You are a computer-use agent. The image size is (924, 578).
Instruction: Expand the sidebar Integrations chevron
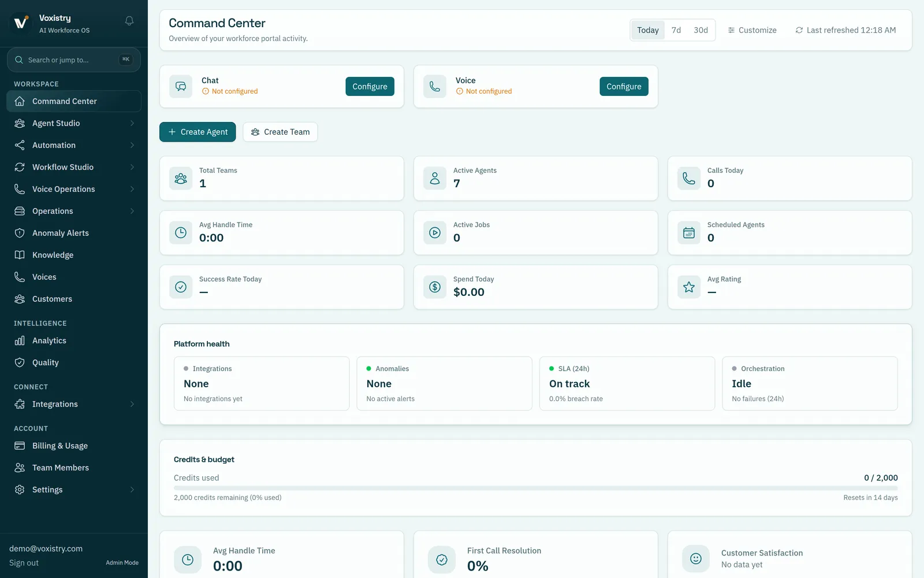coord(132,404)
